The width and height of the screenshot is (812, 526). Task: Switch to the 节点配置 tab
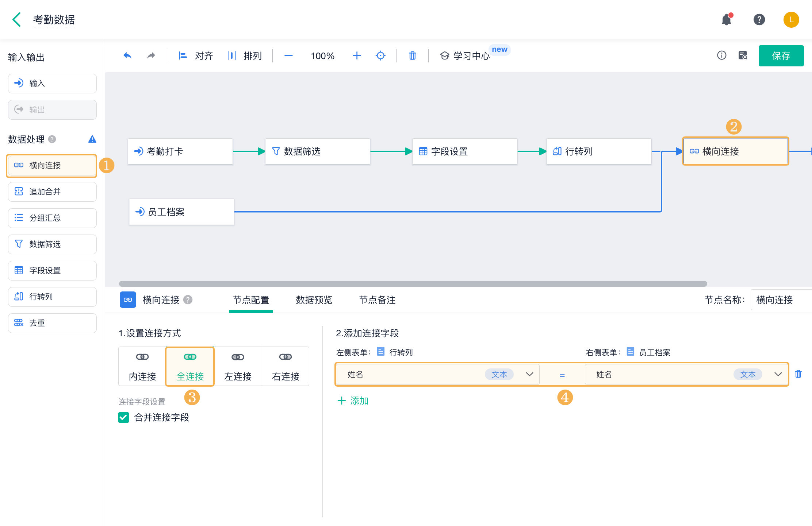[251, 300]
